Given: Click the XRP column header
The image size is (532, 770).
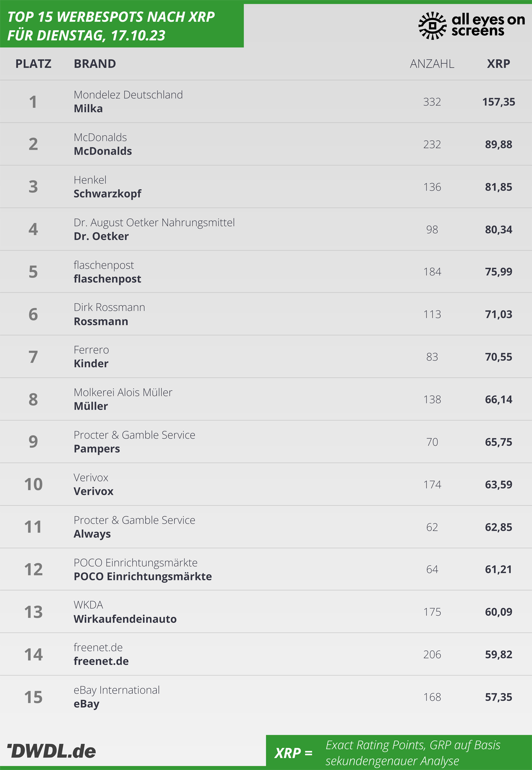Looking at the screenshot, I should (x=498, y=64).
